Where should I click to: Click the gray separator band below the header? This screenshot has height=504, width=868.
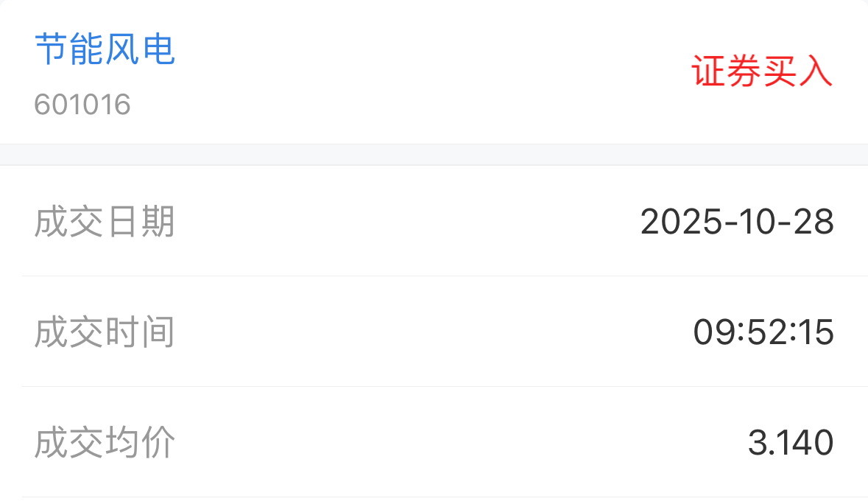click(x=434, y=155)
